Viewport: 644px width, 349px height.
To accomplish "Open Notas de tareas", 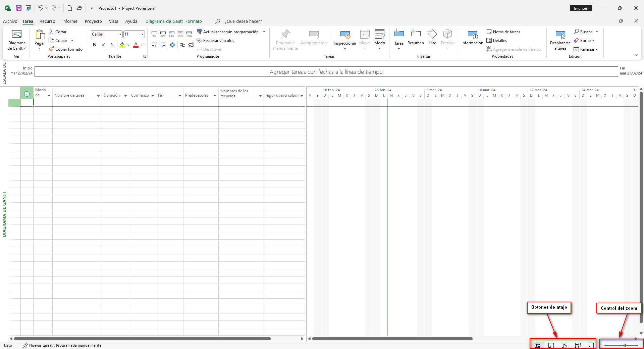I will pos(503,32).
